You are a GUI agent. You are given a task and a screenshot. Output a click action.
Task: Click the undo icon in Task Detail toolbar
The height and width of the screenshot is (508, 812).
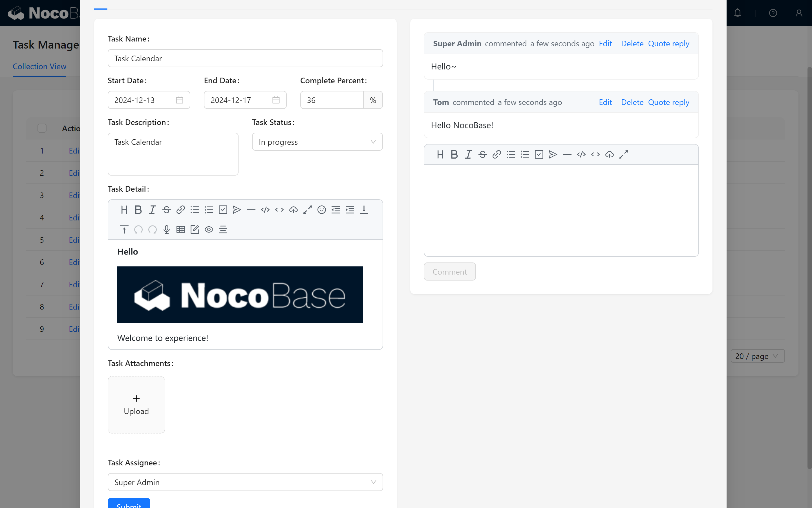[x=138, y=229]
